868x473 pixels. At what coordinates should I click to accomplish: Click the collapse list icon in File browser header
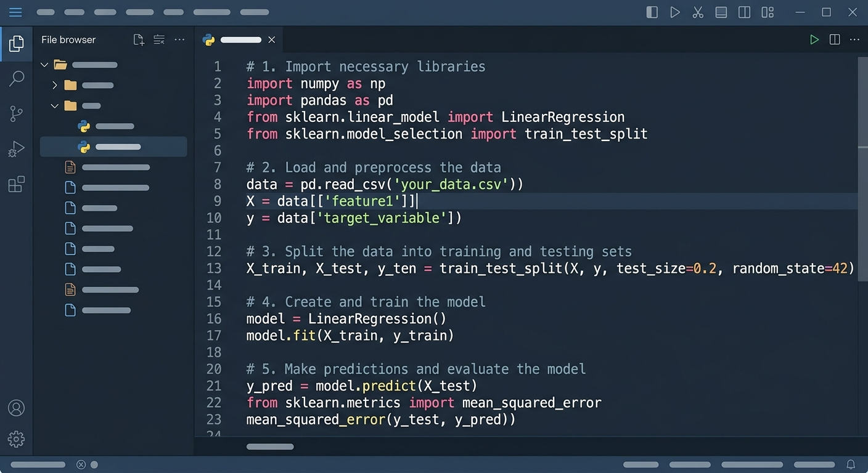159,40
